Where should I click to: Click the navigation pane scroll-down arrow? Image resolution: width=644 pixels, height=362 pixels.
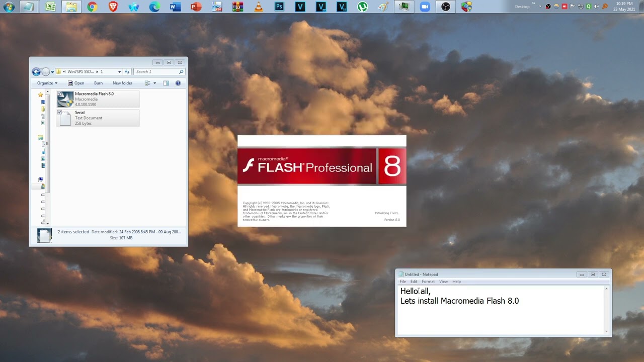point(48,223)
